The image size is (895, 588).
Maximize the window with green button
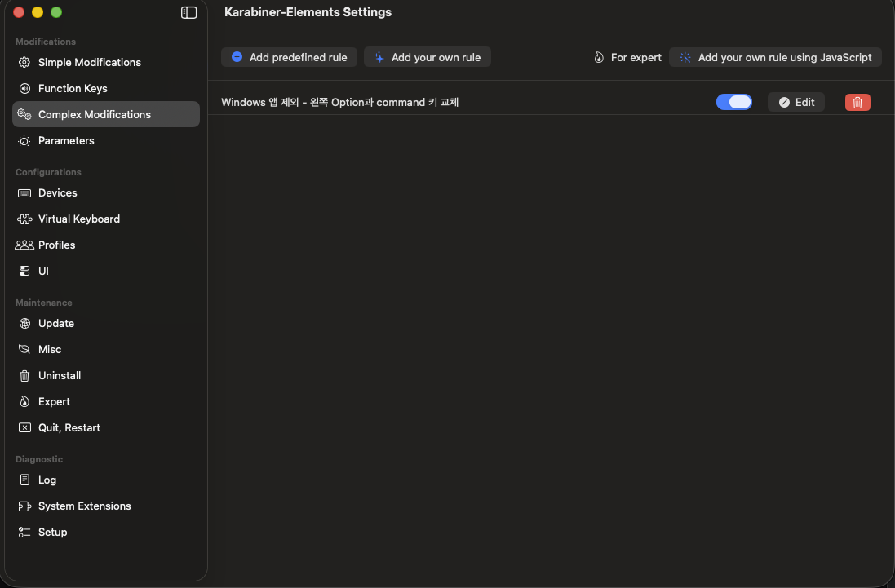coord(56,12)
